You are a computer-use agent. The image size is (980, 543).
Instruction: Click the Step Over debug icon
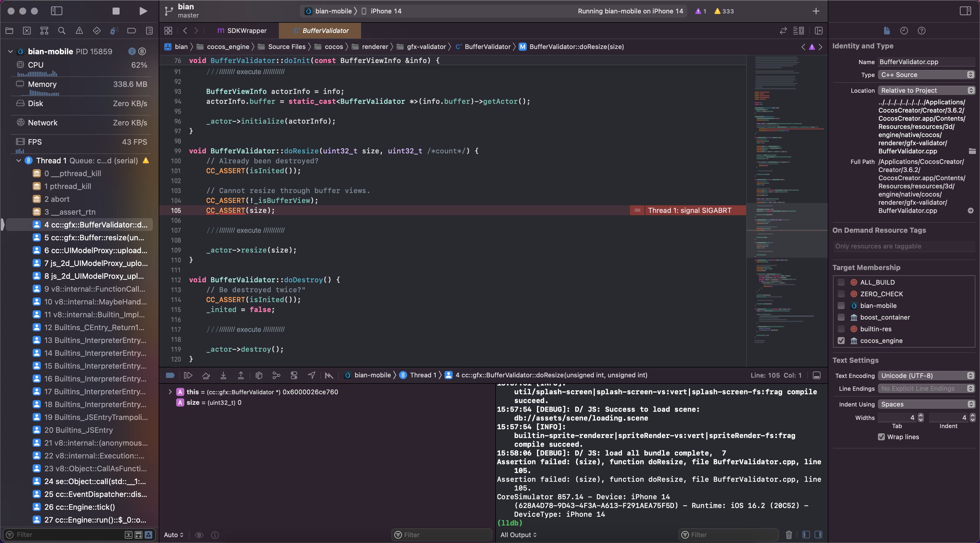[x=206, y=375]
